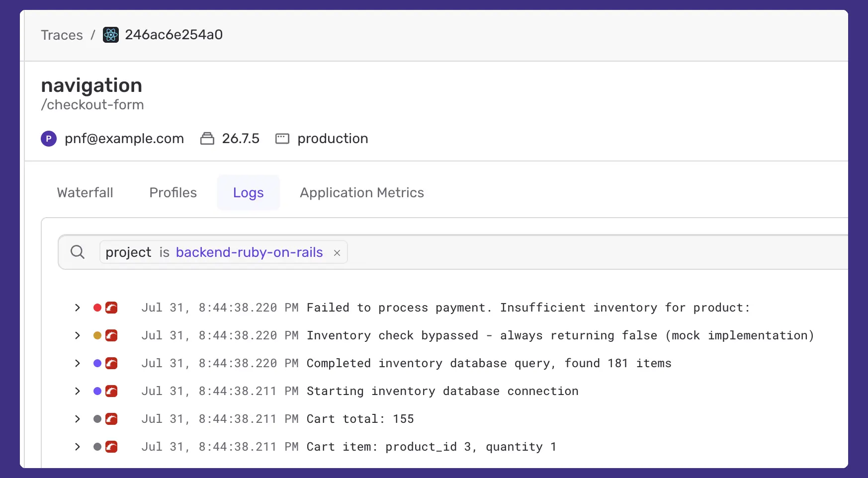Click Rails project icon on payment failure log
The height and width of the screenshot is (478, 868).
111,308
